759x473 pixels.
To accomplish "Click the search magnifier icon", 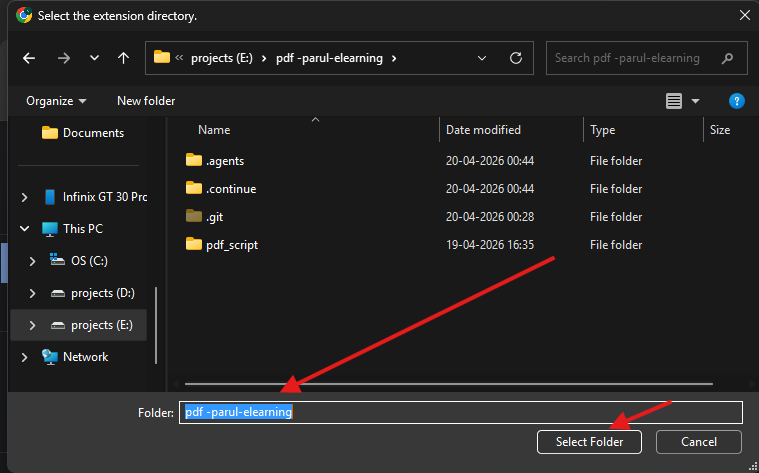I will 727,59.
